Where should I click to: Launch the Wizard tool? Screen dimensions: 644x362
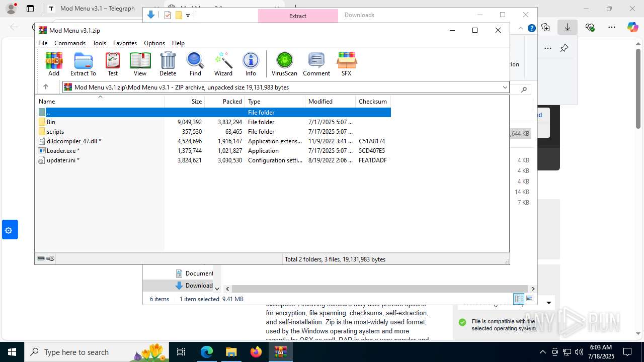coord(223,64)
